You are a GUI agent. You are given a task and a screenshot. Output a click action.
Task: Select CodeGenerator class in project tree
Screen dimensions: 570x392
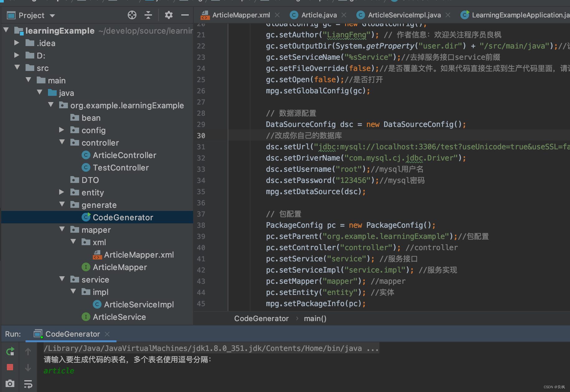click(123, 217)
